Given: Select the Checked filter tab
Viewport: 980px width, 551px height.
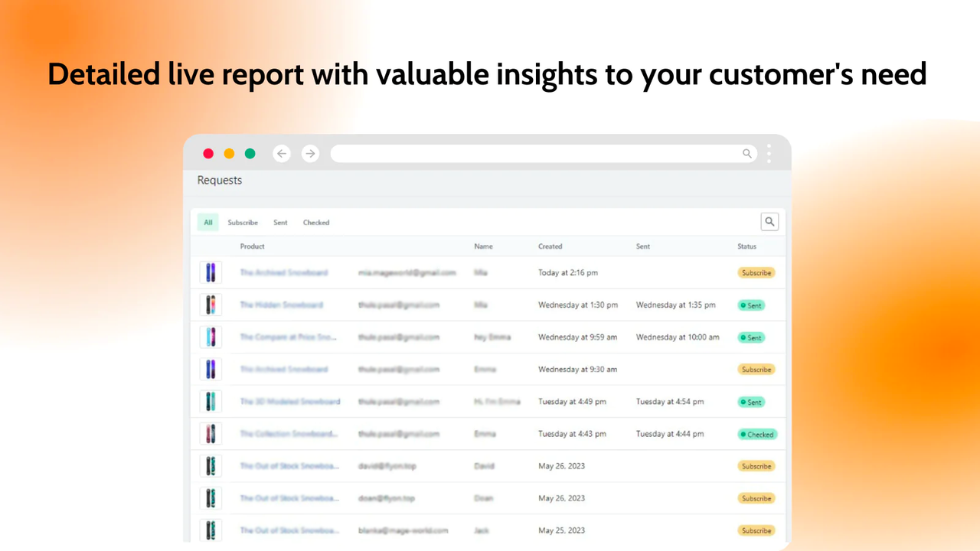Looking at the screenshot, I should coord(315,222).
